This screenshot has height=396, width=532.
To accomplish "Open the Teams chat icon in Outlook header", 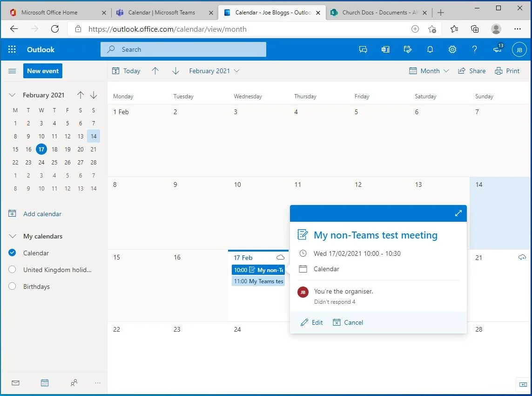I will point(363,49).
